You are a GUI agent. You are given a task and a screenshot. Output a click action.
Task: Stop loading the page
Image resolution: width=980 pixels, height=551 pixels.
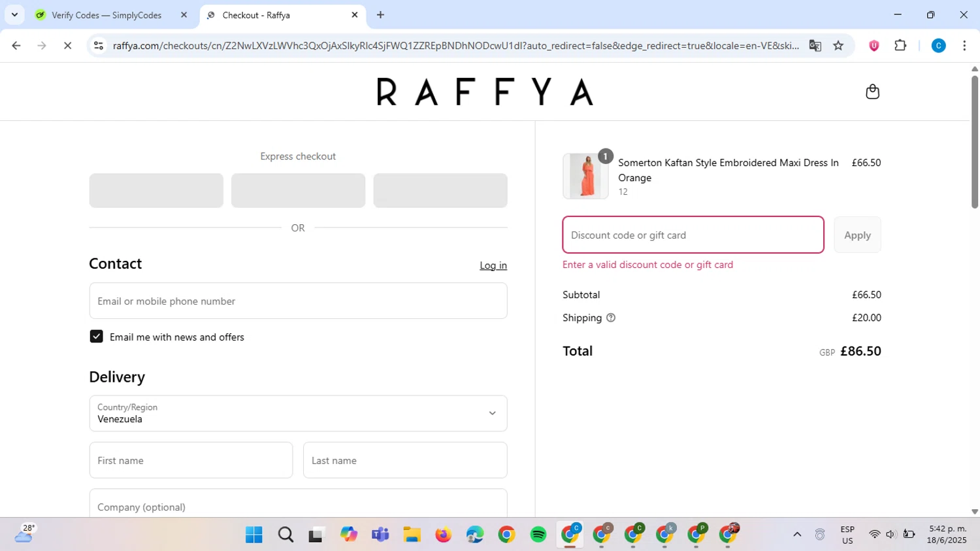[67, 46]
